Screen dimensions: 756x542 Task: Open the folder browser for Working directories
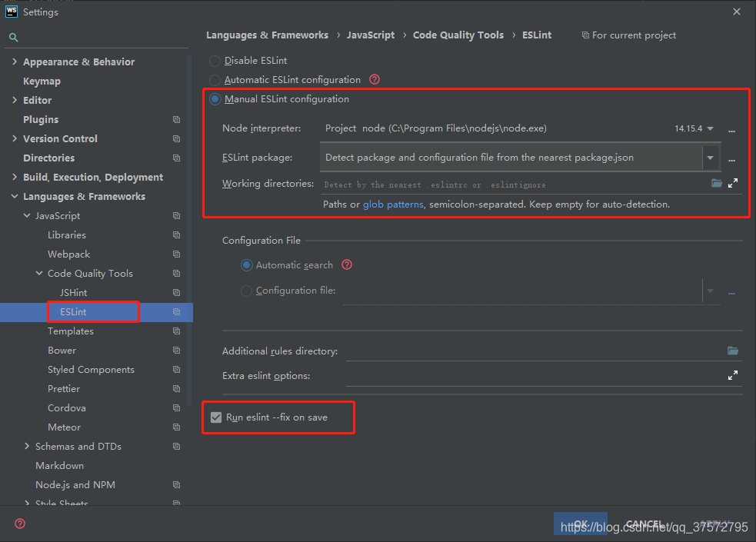(x=716, y=183)
